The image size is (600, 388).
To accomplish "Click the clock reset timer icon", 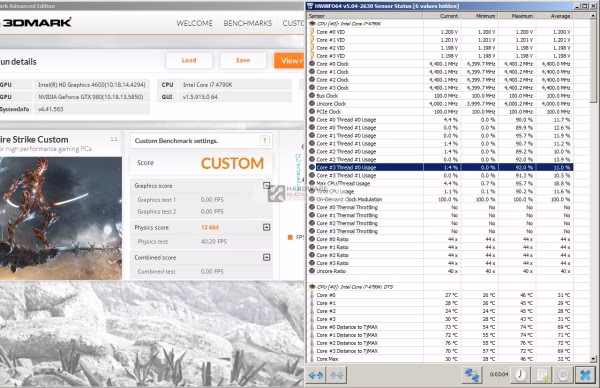I will [520, 375].
